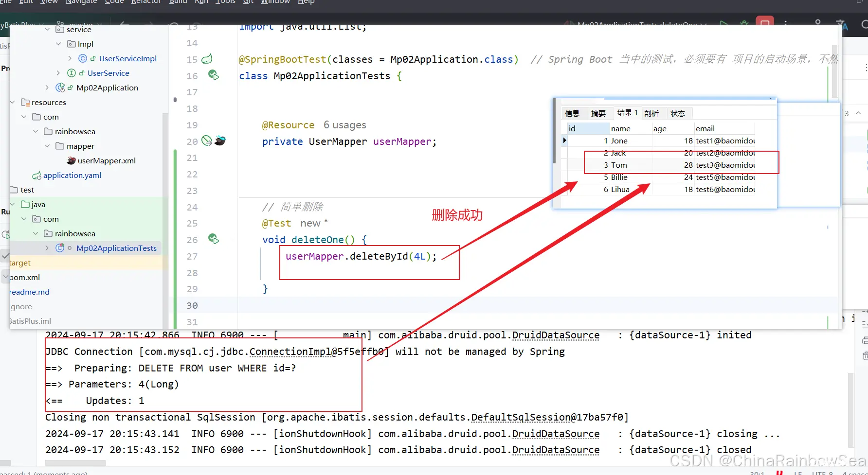This screenshot has width=868, height=475.
Task: Open the Navigate menu
Action: coord(81,2)
